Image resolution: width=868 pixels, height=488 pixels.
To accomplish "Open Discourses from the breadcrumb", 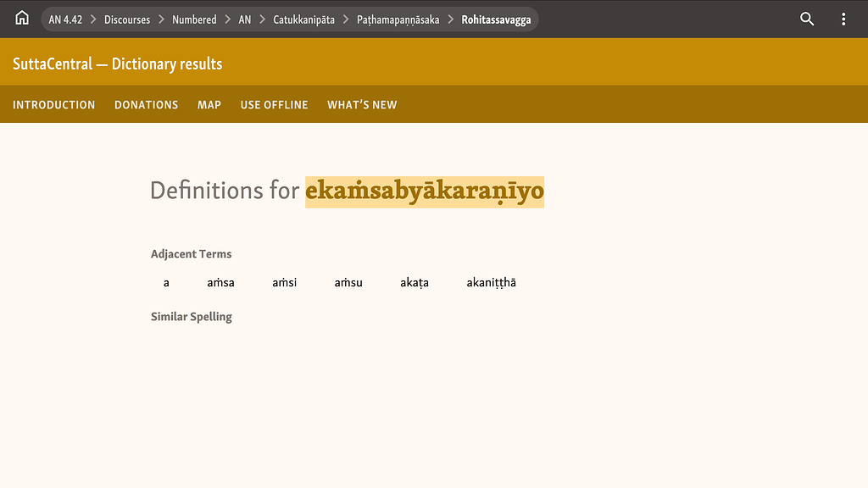I will [126, 19].
